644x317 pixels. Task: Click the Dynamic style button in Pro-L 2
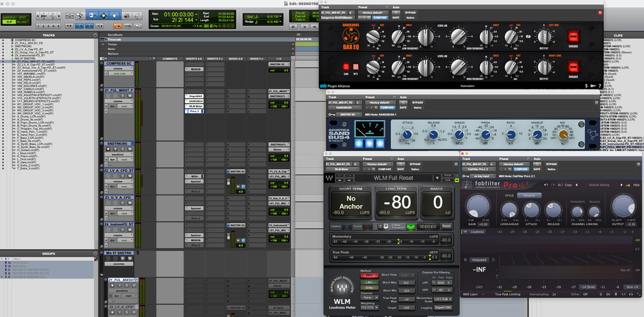pyautogui.click(x=529, y=195)
